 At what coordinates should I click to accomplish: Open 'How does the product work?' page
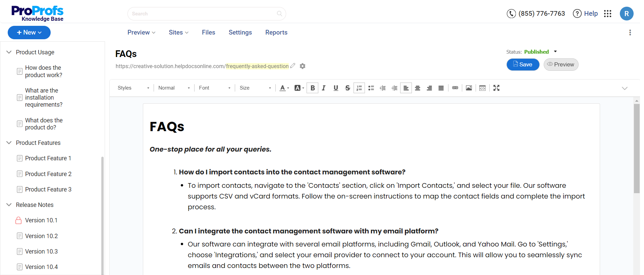click(44, 71)
